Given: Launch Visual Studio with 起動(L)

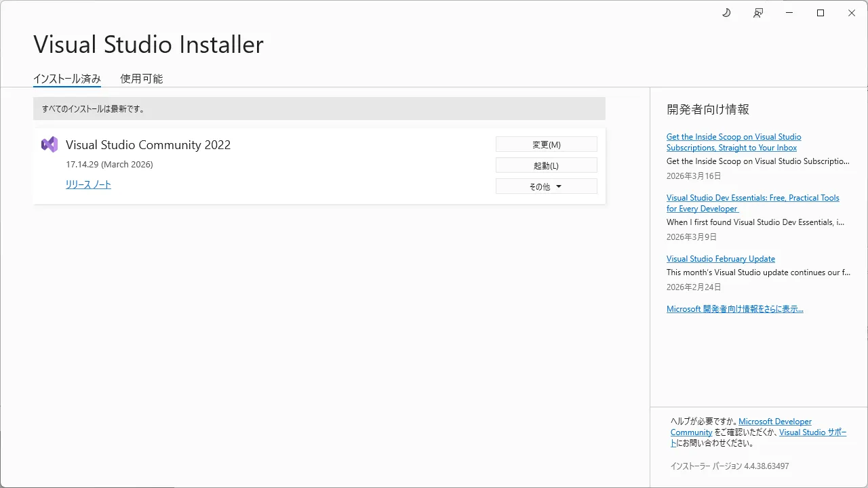Looking at the screenshot, I should pos(546,165).
